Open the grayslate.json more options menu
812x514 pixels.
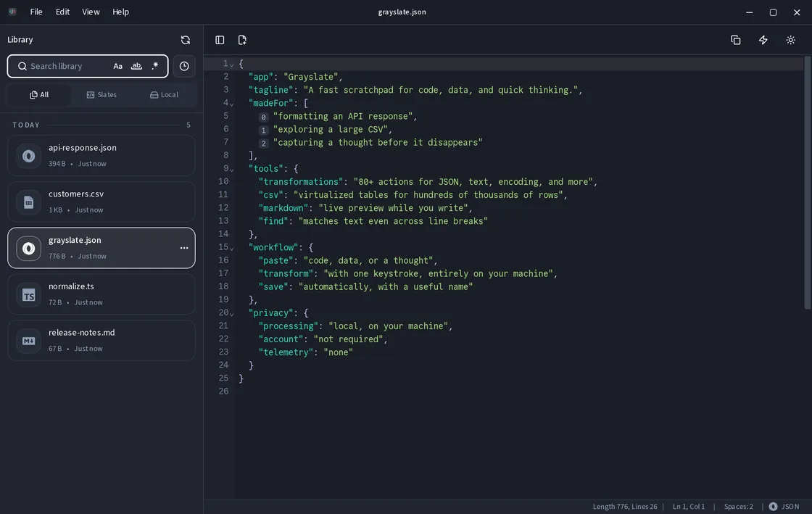(x=184, y=248)
